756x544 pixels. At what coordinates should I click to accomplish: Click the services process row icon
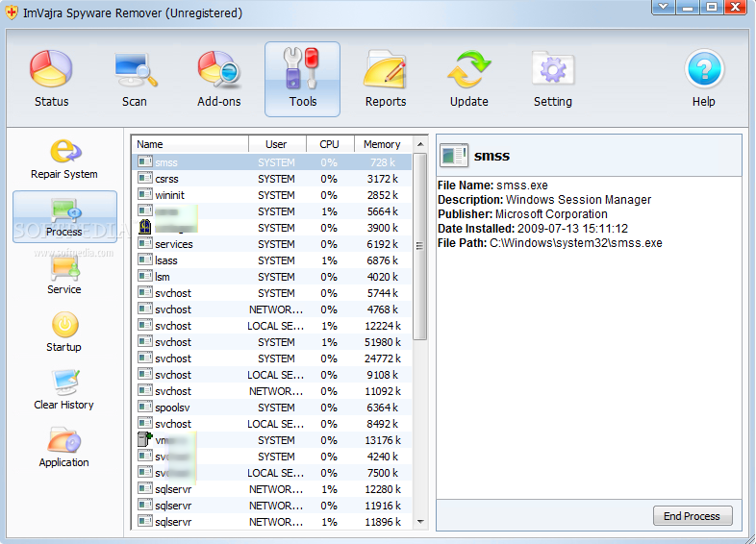coord(145,244)
